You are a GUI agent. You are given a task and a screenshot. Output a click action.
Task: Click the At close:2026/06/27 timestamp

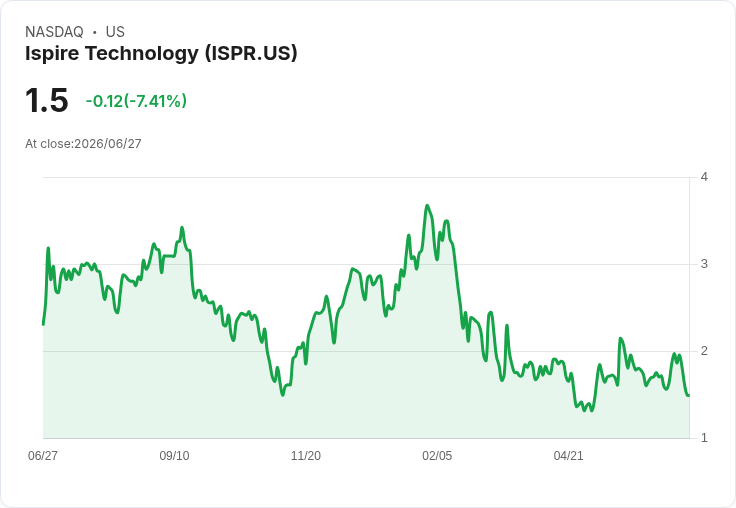83,144
